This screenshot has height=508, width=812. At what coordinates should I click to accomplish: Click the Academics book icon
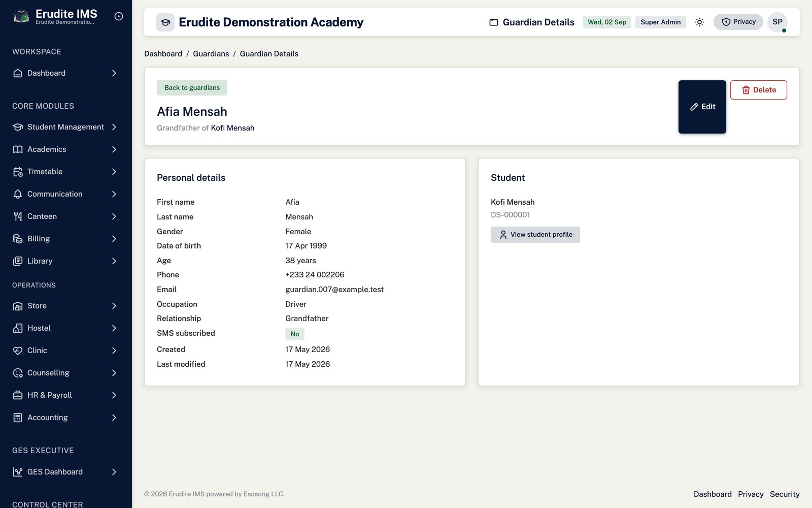tap(18, 149)
